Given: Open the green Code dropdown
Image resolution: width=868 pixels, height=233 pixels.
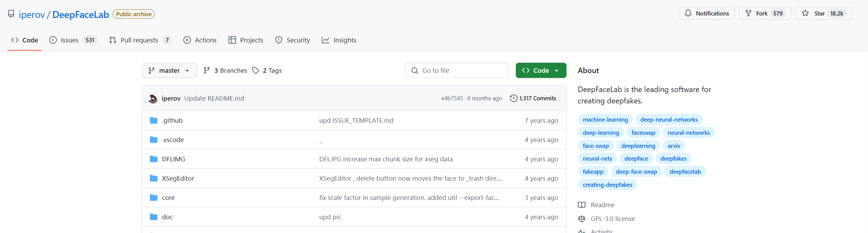Looking at the screenshot, I should pos(541,71).
